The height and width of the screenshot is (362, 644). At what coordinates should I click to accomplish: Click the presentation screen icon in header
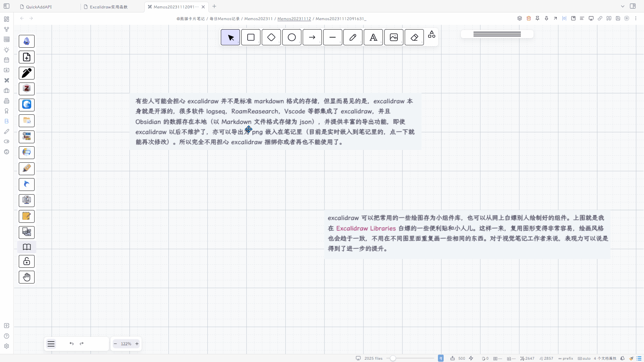point(591,18)
